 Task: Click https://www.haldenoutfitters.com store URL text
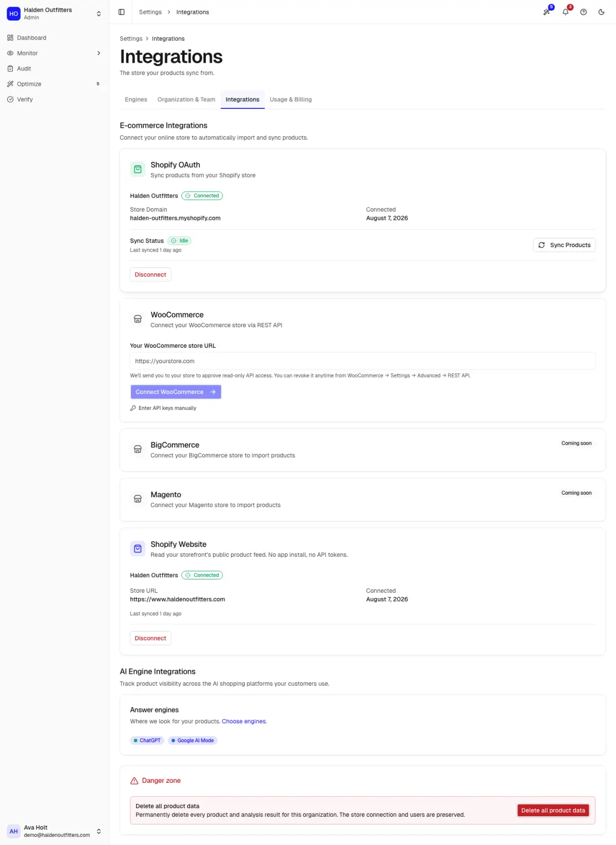pyautogui.click(x=178, y=599)
